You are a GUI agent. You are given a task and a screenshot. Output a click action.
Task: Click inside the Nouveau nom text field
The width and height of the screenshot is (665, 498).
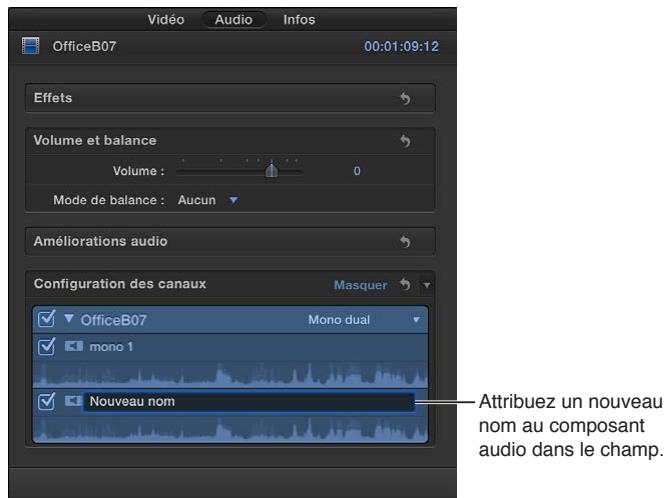[x=249, y=401]
